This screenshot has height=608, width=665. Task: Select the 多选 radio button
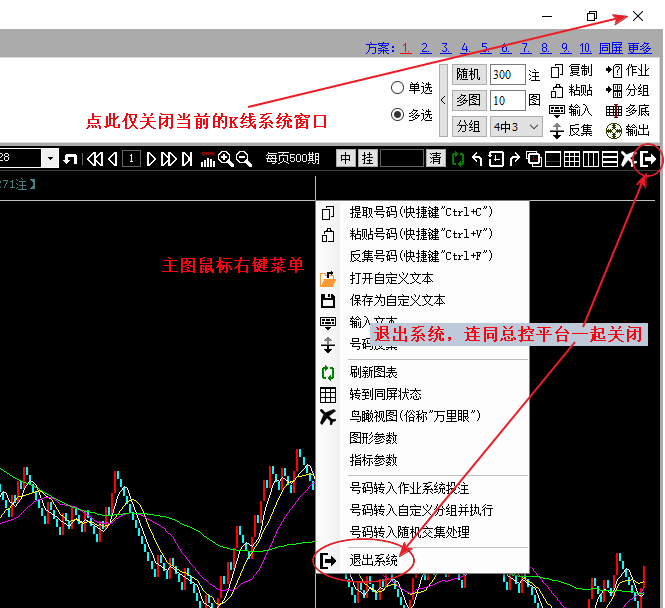point(398,115)
